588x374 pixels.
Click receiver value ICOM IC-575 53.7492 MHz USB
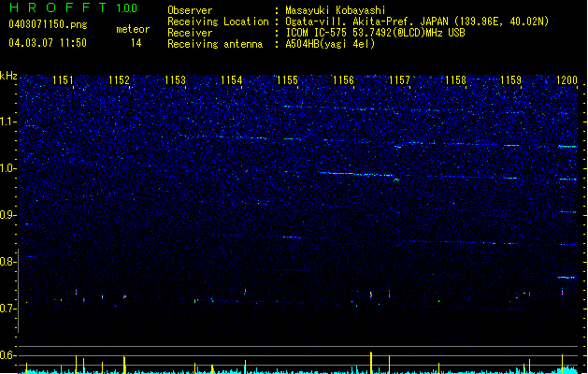pos(375,33)
